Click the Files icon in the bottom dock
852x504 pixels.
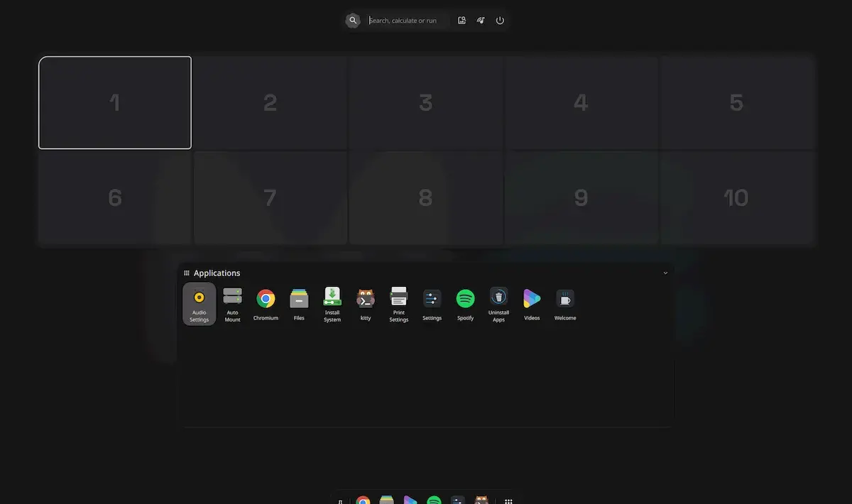(x=386, y=500)
